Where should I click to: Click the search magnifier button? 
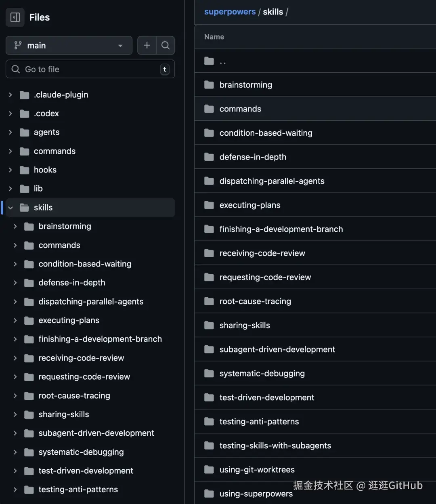(166, 45)
